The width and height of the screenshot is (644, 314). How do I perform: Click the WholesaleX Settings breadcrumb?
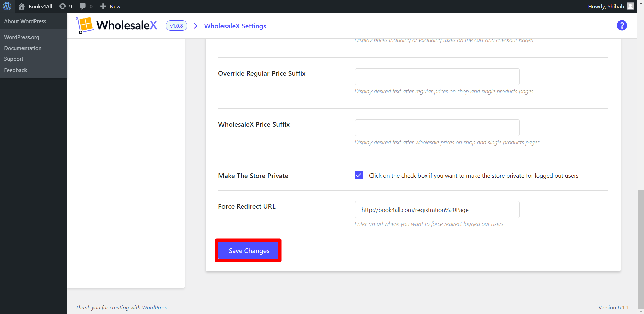[235, 26]
